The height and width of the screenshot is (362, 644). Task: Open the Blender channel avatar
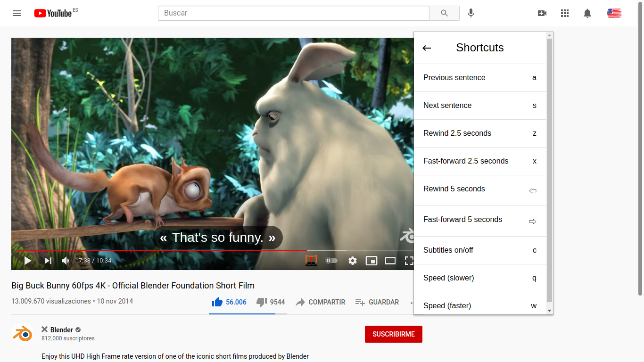click(x=23, y=334)
